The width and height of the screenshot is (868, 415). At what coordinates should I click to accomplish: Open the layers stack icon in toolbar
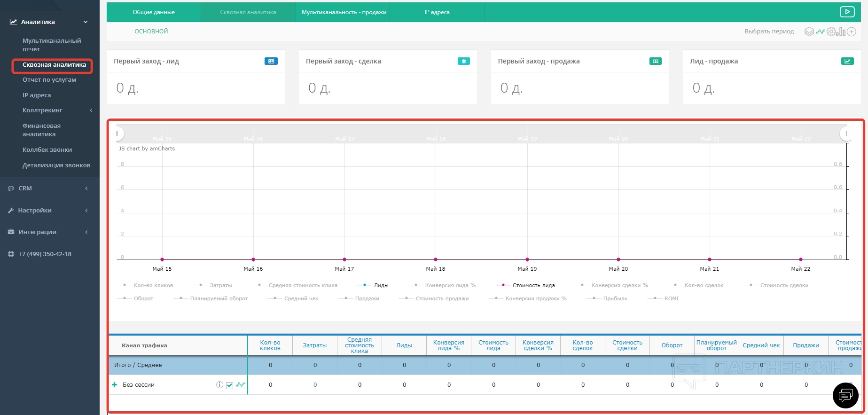(x=809, y=31)
